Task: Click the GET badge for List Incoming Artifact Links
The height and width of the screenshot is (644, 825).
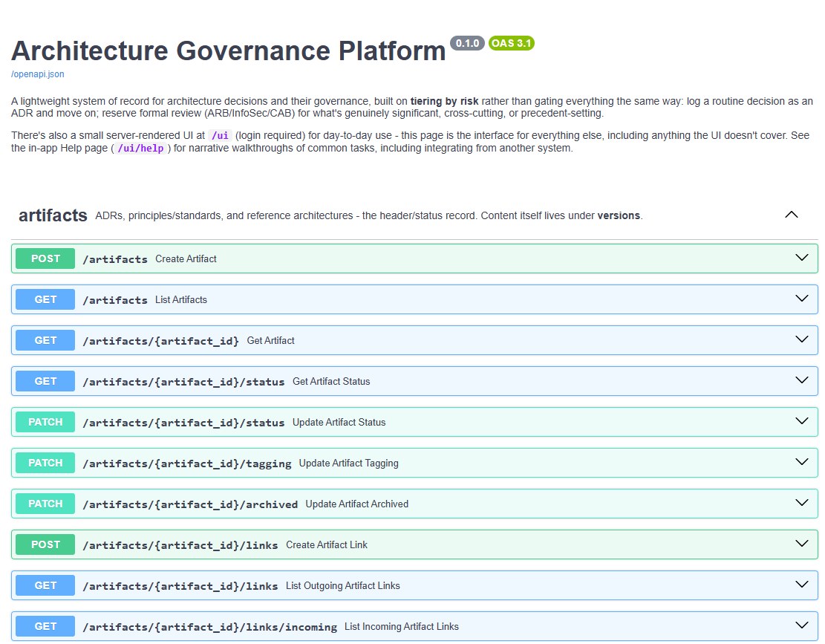Action: coord(45,626)
